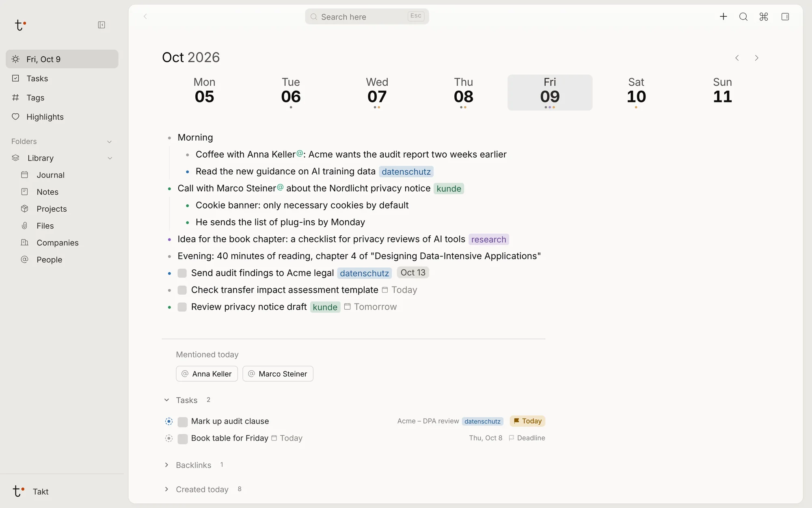Open Anna Keller mention chip

pyautogui.click(x=207, y=374)
